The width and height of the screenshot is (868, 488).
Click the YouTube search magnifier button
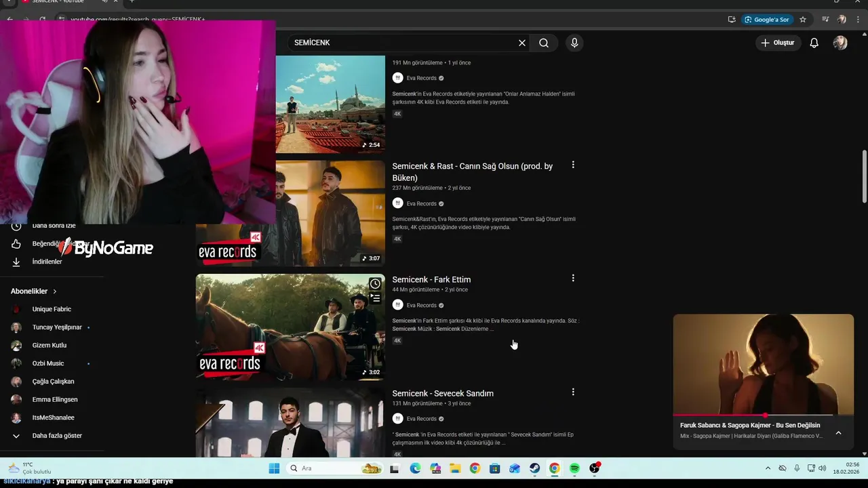544,43
